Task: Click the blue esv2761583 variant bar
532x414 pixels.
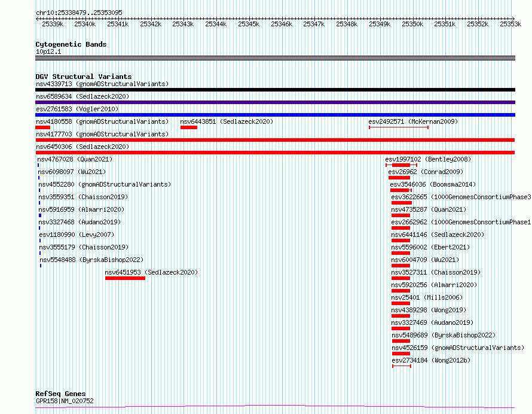Action: coord(275,115)
